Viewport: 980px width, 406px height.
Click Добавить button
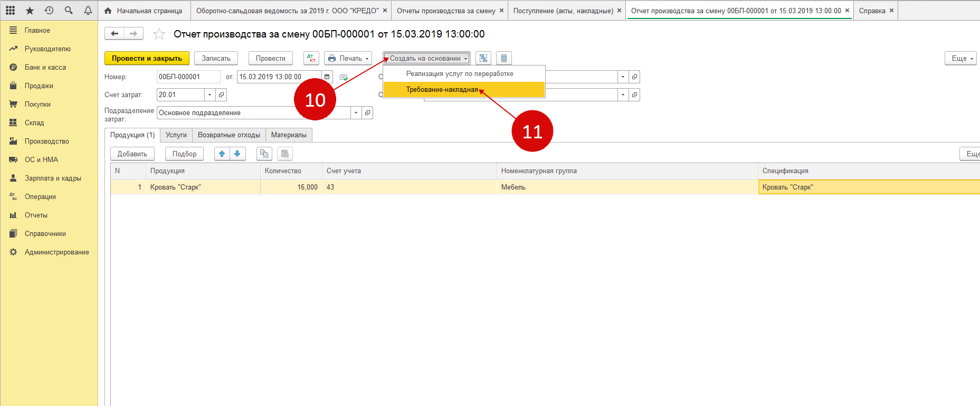click(x=132, y=154)
